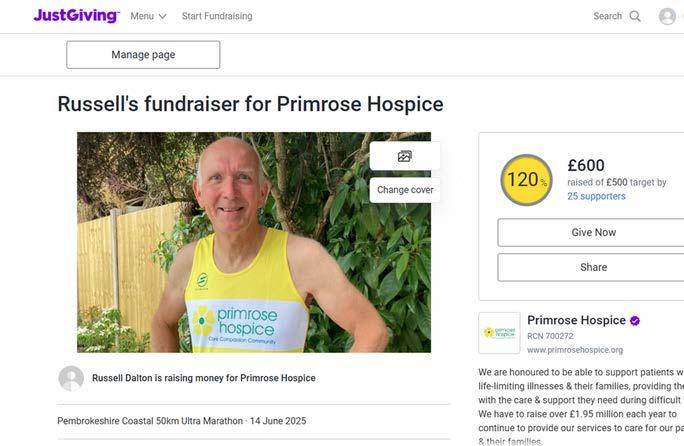
Task: Click the change cover image icon
Action: click(x=405, y=156)
